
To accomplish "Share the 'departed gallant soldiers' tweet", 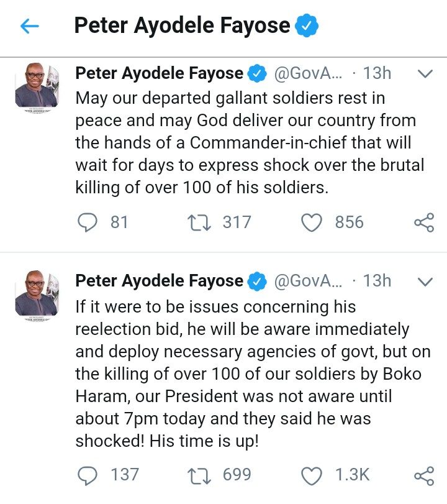I will tap(423, 222).
